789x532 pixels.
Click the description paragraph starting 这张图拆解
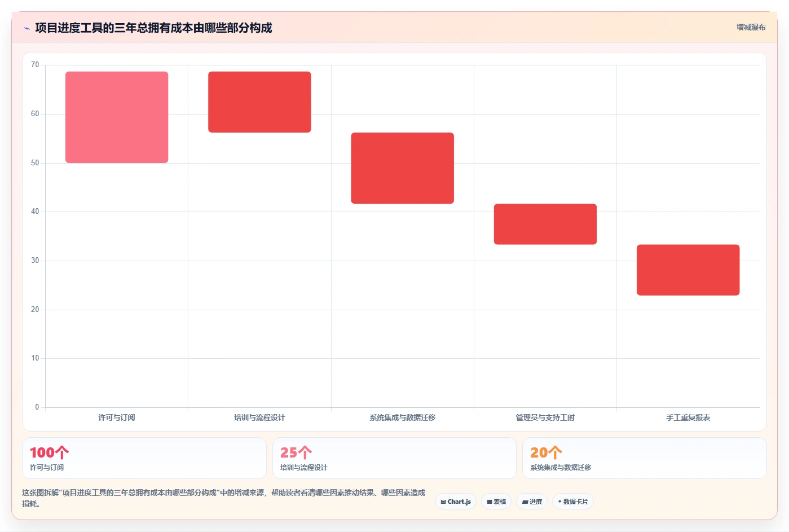224,498
